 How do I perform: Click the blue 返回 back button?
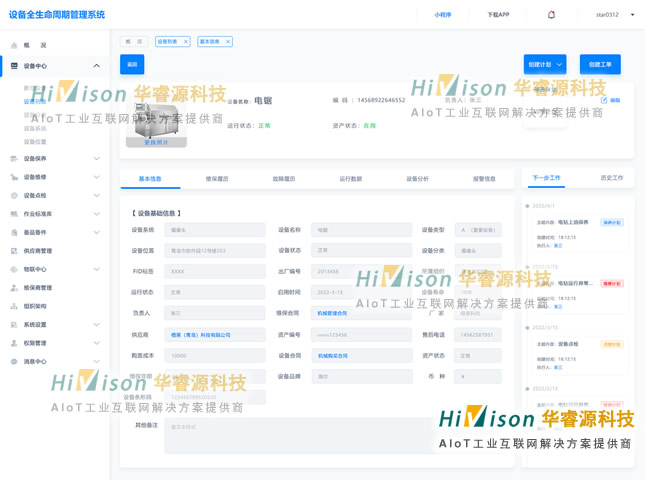pyautogui.click(x=132, y=64)
